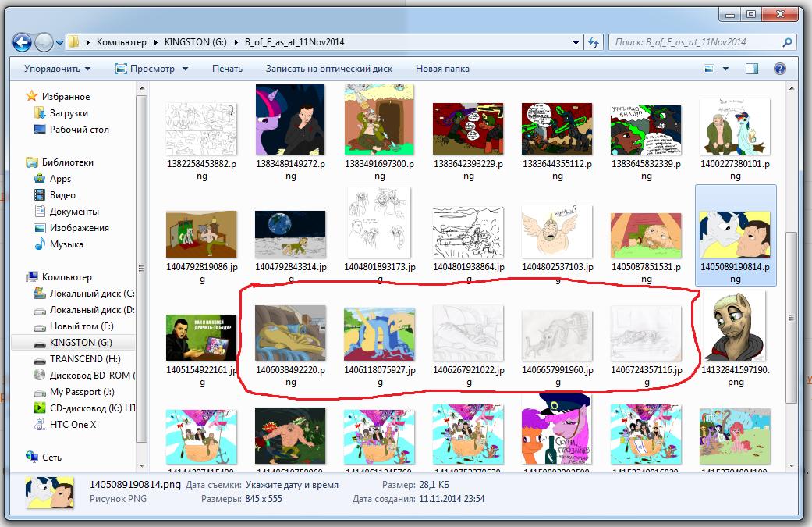The width and height of the screenshot is (812, 527).
Task: Select Сеть in the navigation pane
Action: pos(51,458)
